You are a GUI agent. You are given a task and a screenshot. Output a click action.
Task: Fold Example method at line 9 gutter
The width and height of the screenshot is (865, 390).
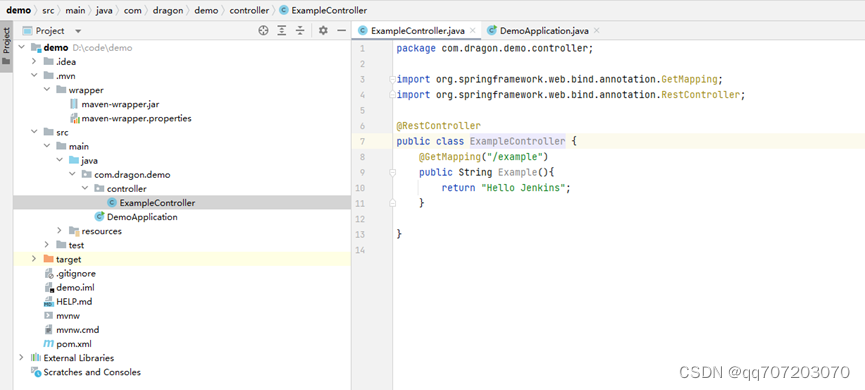pos(392,172)
